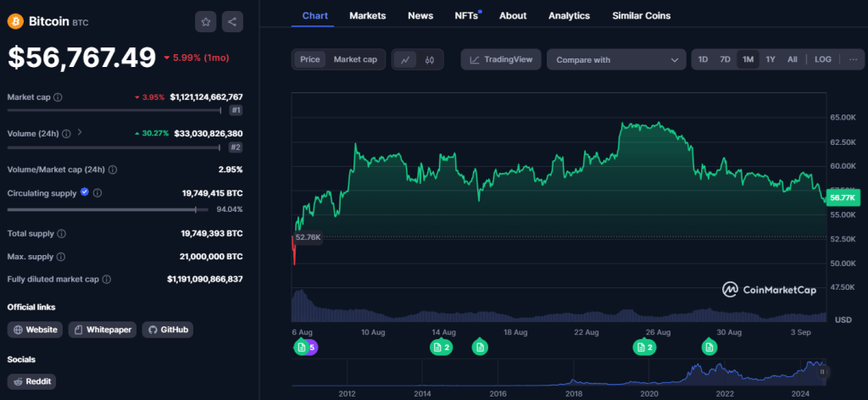Click the news marker near 29 Aug
The image size is (868, 400).
709,347
